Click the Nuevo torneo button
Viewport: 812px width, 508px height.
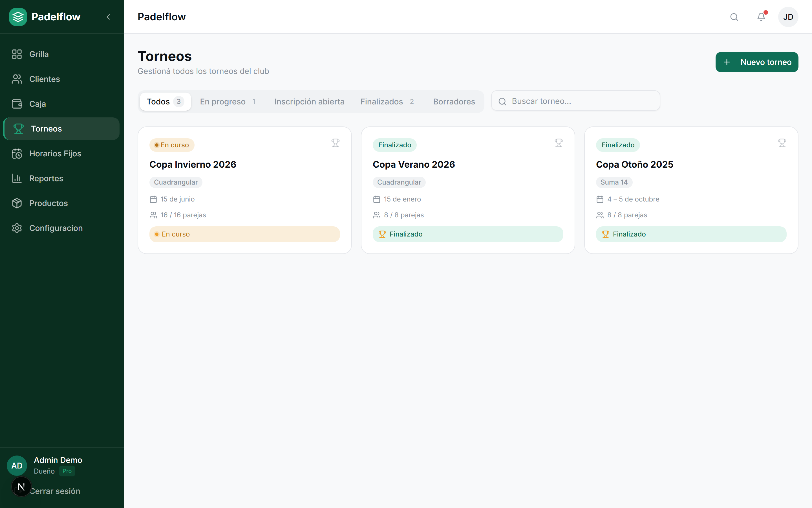[x=757, y=62]
